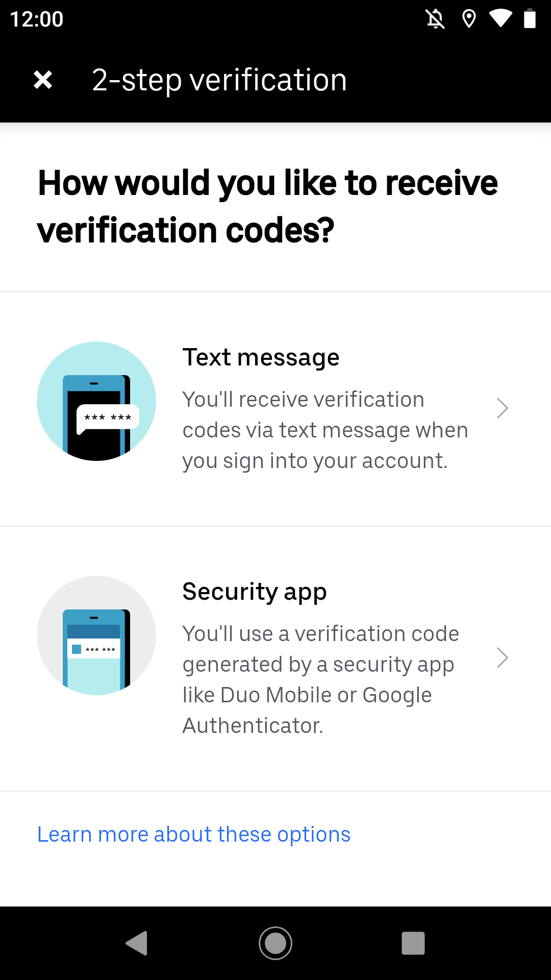Tap the location pin status icon
This screenshot has height=980, width=551.
pos(469,19)
